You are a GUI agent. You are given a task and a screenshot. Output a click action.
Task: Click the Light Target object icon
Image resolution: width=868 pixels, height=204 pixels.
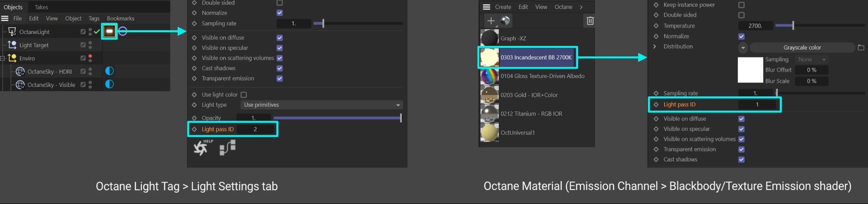[x=12, y=45]
